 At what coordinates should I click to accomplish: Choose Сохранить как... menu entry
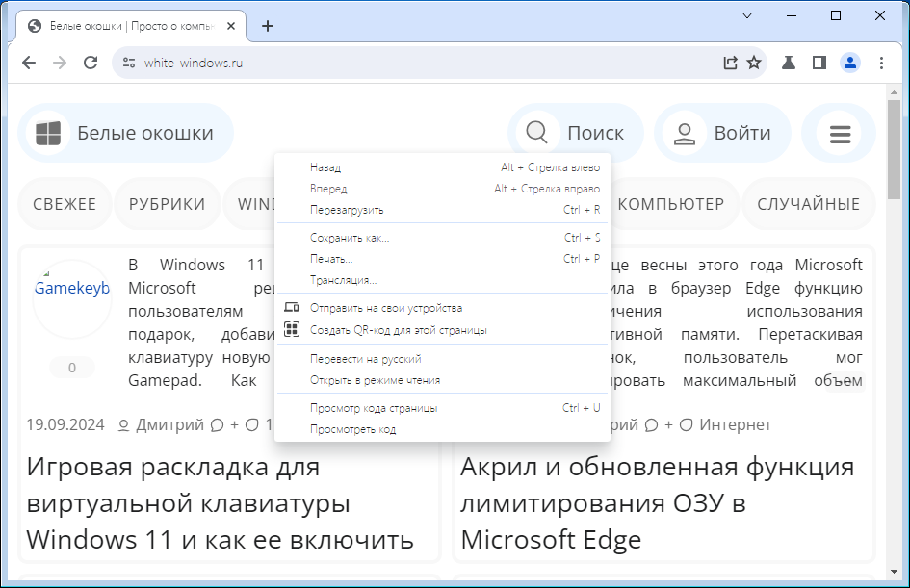pos(442,238)
